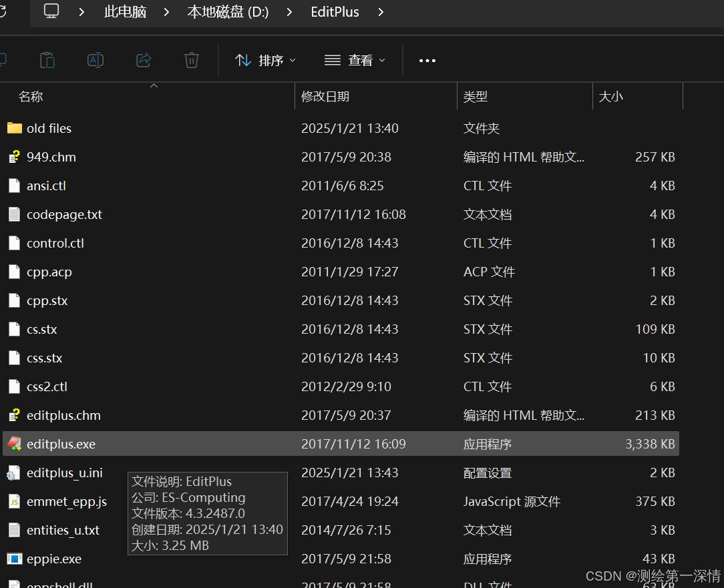Click the JavaScript 源文件 type cell

tap(512, 502)
